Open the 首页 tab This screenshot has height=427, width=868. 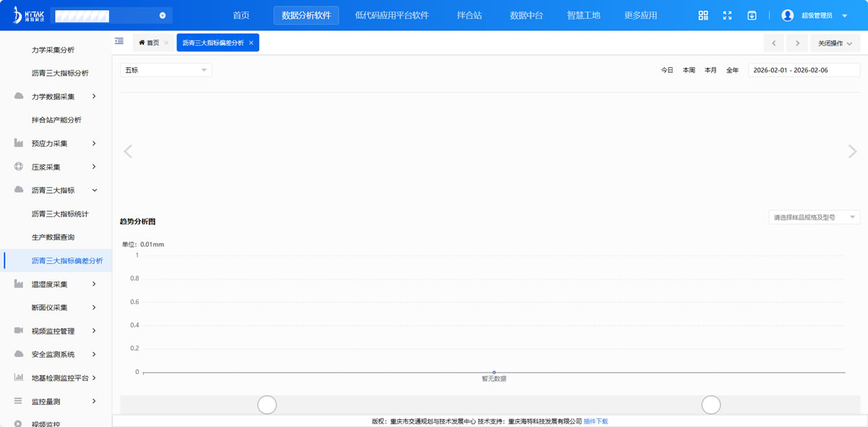(x=149, y=43)
